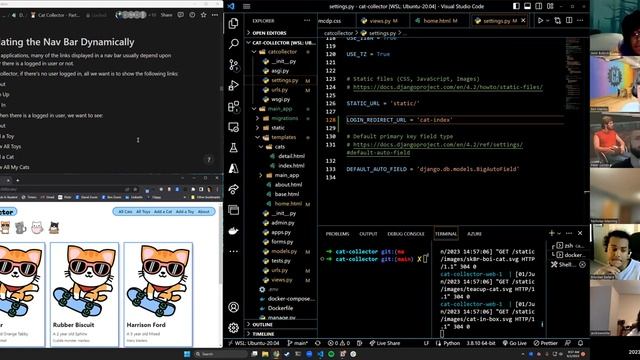This screenshot has height=360, width=640.
Task: Click the Go Live status bar button
Action: [514, 343]
